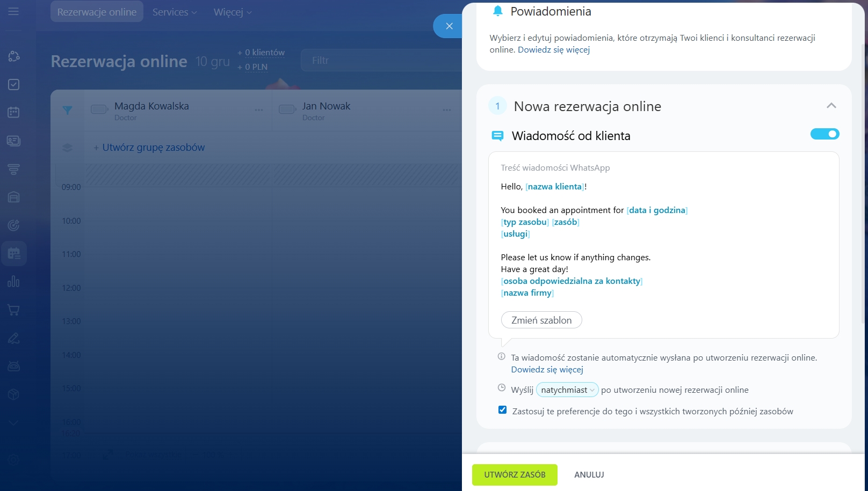
Task: Click the ANULUJ button
Action: pos(589,475)
